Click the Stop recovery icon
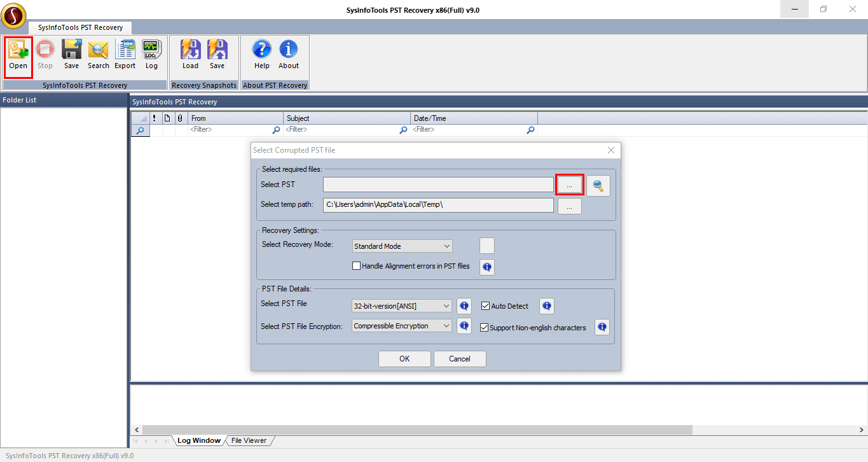The image size is (868, 462). pos(45,55)
